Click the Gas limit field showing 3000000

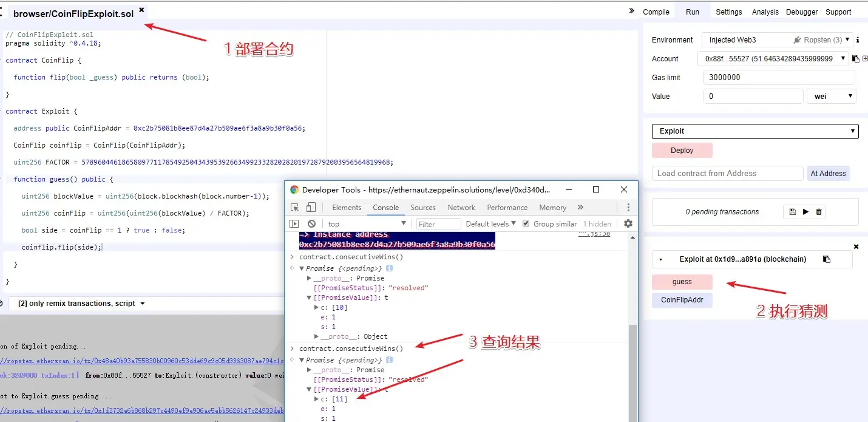click(x=779, y=78)
